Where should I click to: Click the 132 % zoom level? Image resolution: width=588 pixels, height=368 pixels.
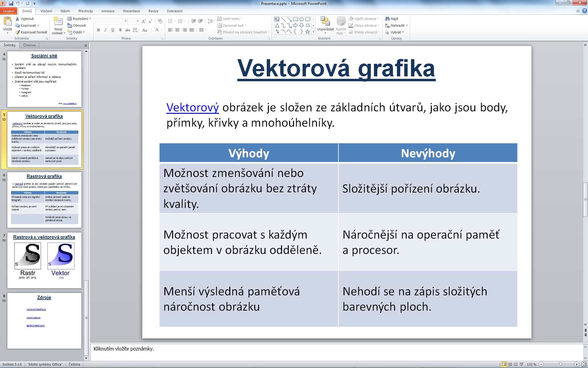click(x=532, y=364)
